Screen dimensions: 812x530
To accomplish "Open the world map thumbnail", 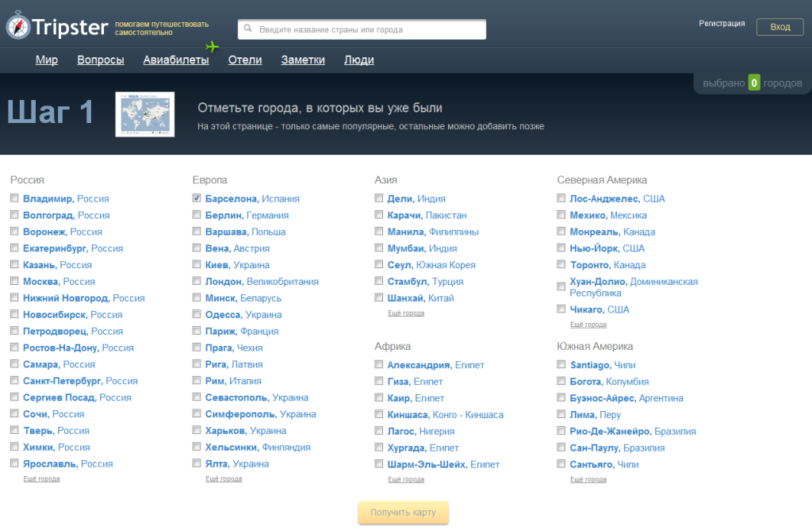I will [x=144, y=113].
